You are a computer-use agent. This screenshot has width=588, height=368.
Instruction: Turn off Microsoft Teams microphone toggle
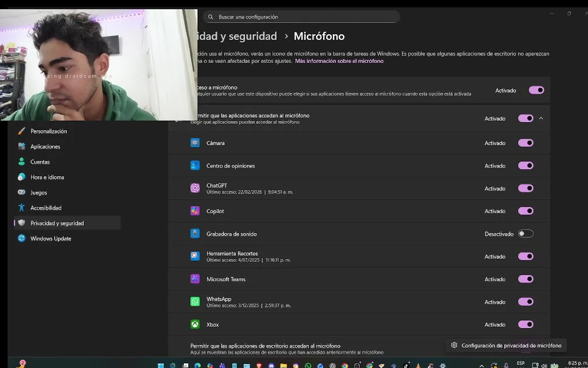525,279
